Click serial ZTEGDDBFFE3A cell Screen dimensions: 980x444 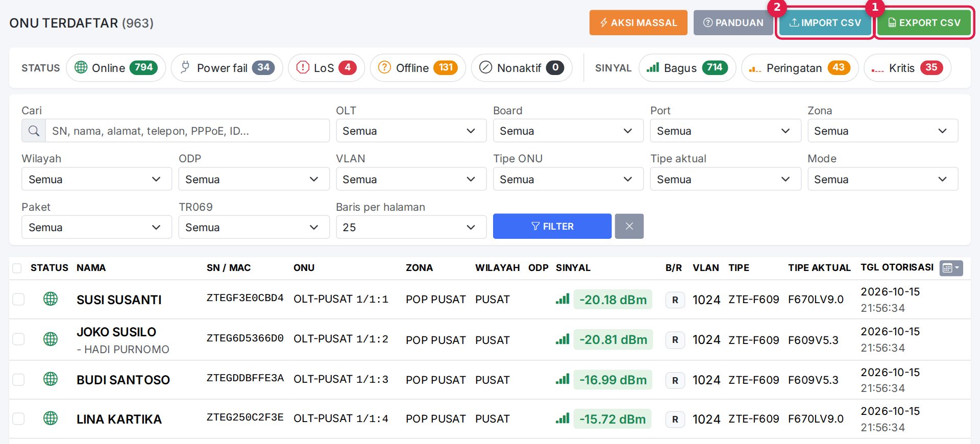pyautogui.click(x=245, y=378)
